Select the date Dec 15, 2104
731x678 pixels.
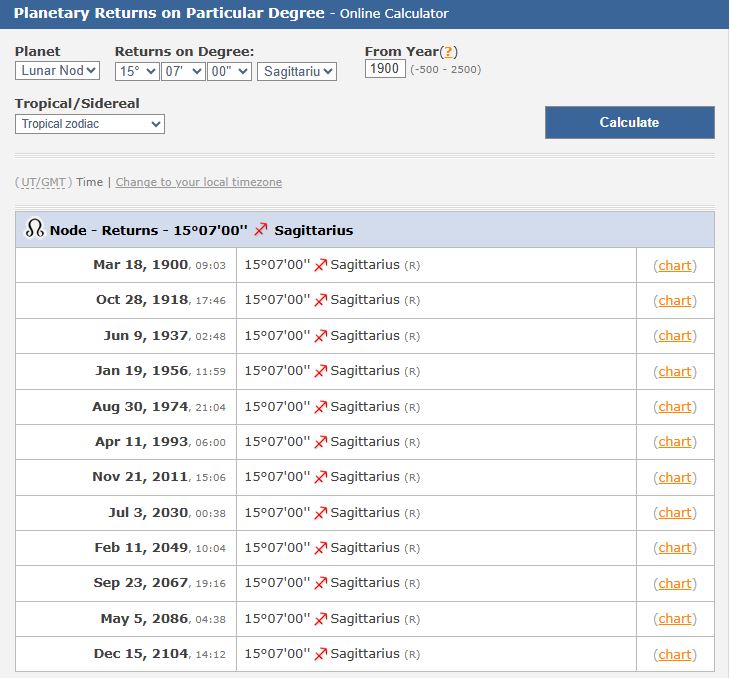tap(141, 653)
